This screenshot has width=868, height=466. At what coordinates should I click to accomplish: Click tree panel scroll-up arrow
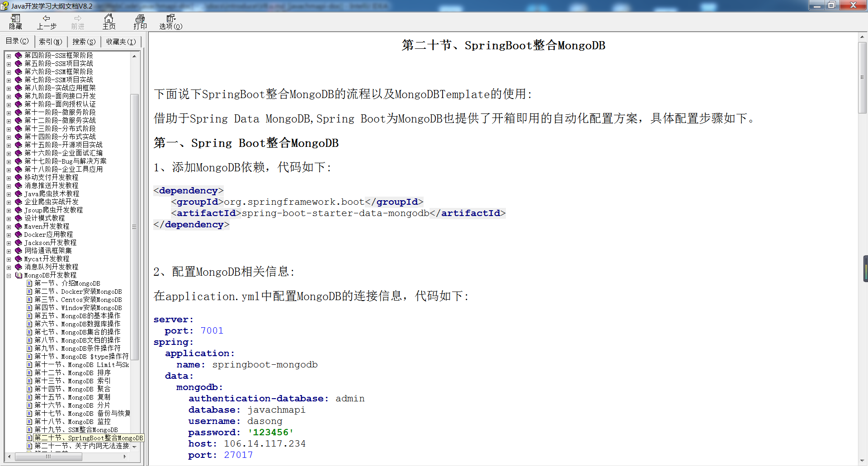(134, 56)
